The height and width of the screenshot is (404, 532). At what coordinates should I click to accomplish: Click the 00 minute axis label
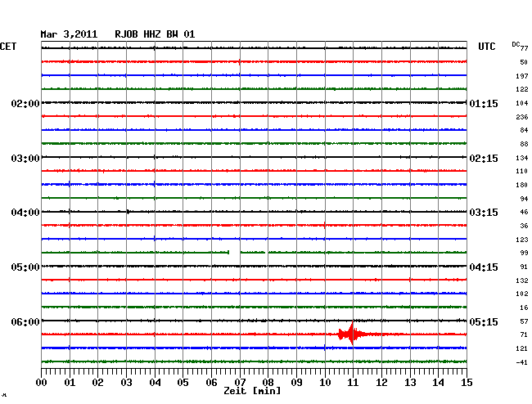[x=42, y=383]
